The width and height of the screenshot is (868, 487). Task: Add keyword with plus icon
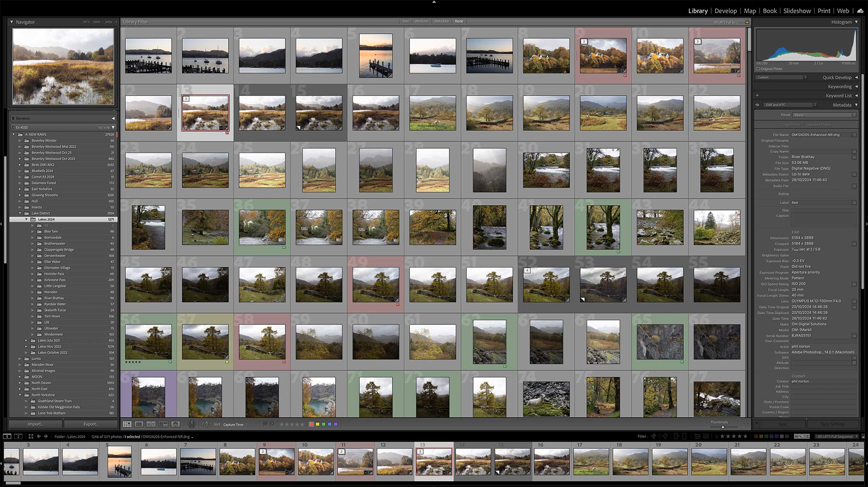(757, 96)
